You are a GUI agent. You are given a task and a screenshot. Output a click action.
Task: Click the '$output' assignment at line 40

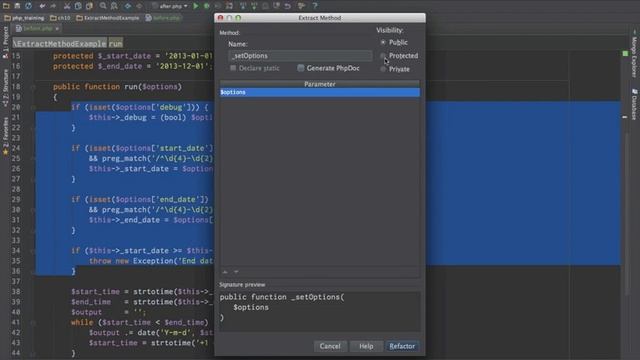108,312
